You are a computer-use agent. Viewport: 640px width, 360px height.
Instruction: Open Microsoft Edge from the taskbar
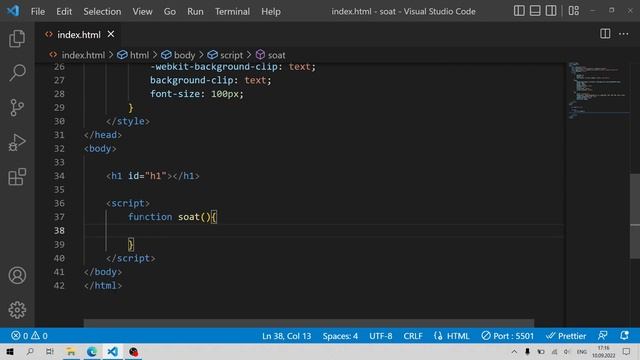[92, 351]
